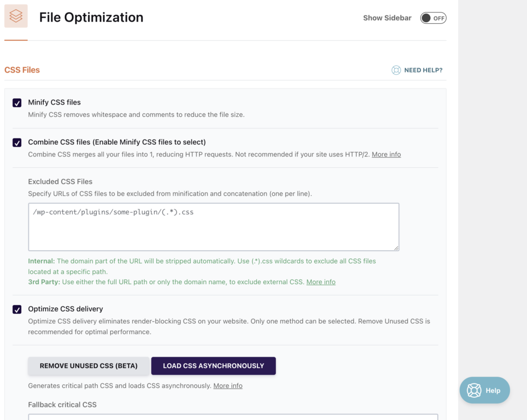The image size is (527, 420).
Task: Grab the textarea resize handle corner
Action: pyautogui.click(x=396, y=248)
